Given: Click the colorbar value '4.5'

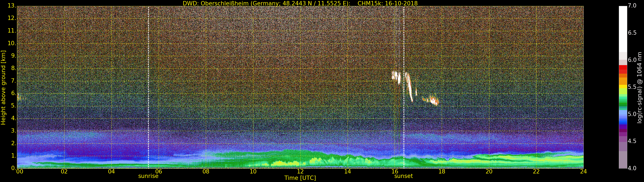Looking at the screenshot, I should [x=632, y=141].
